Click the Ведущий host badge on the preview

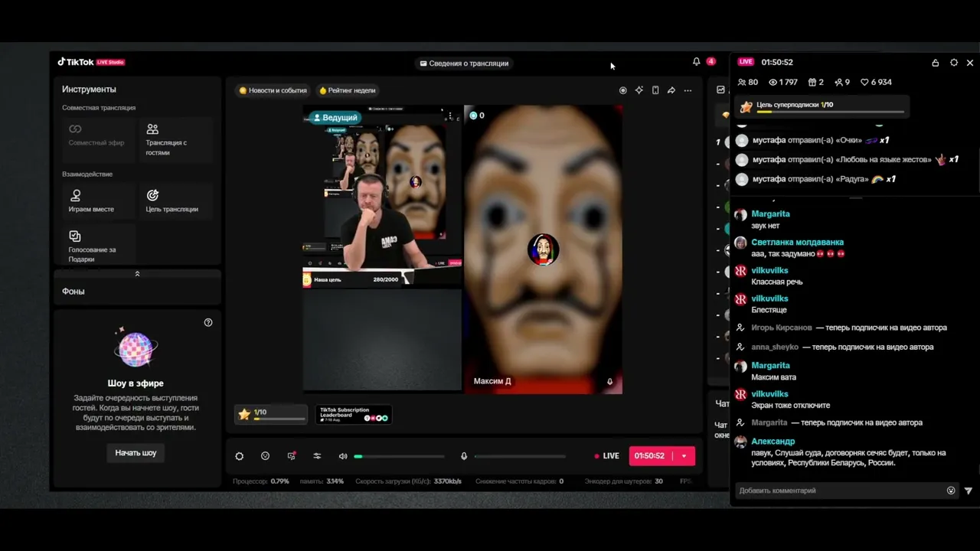(335, 117)
